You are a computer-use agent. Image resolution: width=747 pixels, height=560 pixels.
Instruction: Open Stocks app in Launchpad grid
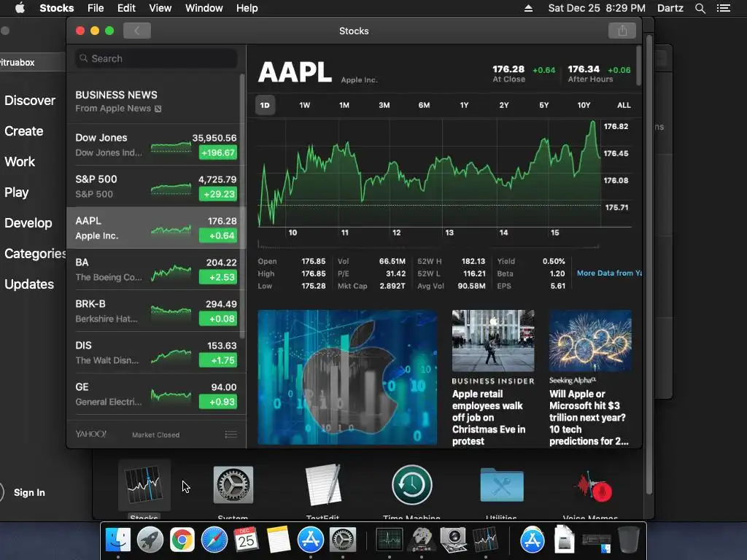pos(144,485)
